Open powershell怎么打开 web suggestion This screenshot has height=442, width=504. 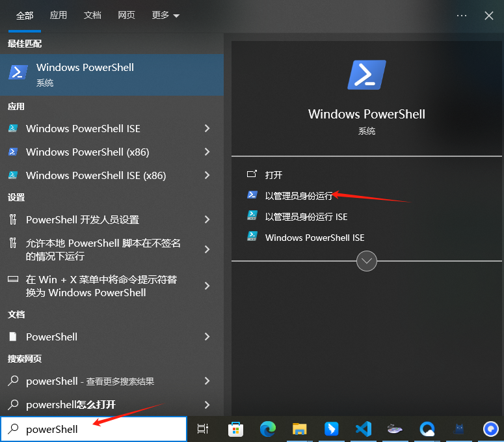[112, 405]
